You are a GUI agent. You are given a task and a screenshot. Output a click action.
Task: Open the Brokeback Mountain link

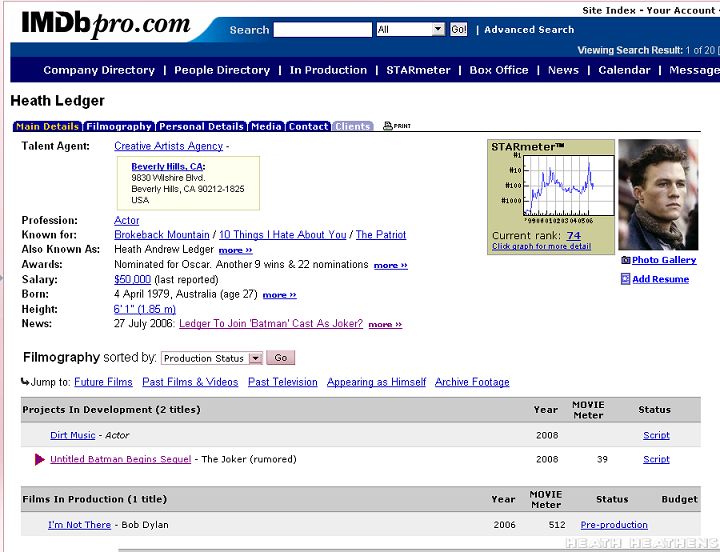162,235
